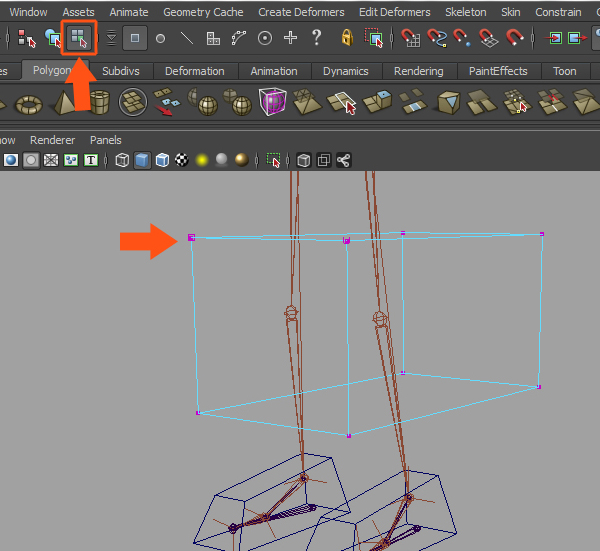Switch to the Polygons shelf tab

click(54, 70)
